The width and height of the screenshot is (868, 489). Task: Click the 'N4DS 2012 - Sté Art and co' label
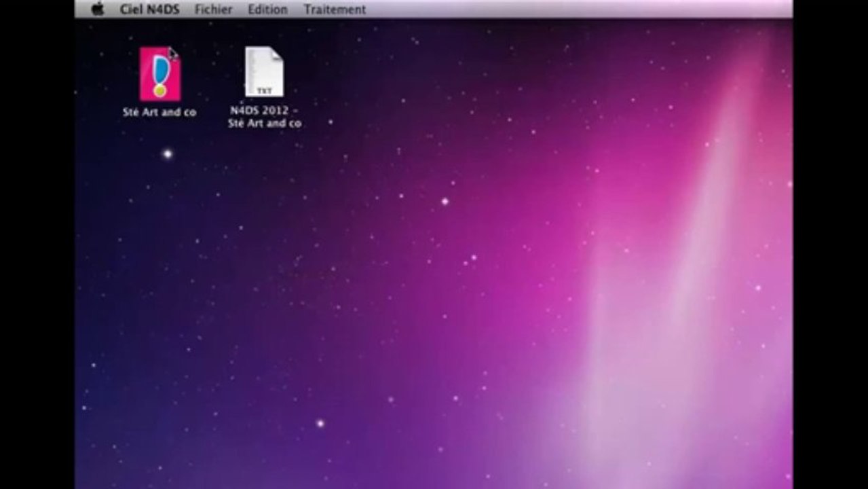pyautogui.click(x=265, y=117)
